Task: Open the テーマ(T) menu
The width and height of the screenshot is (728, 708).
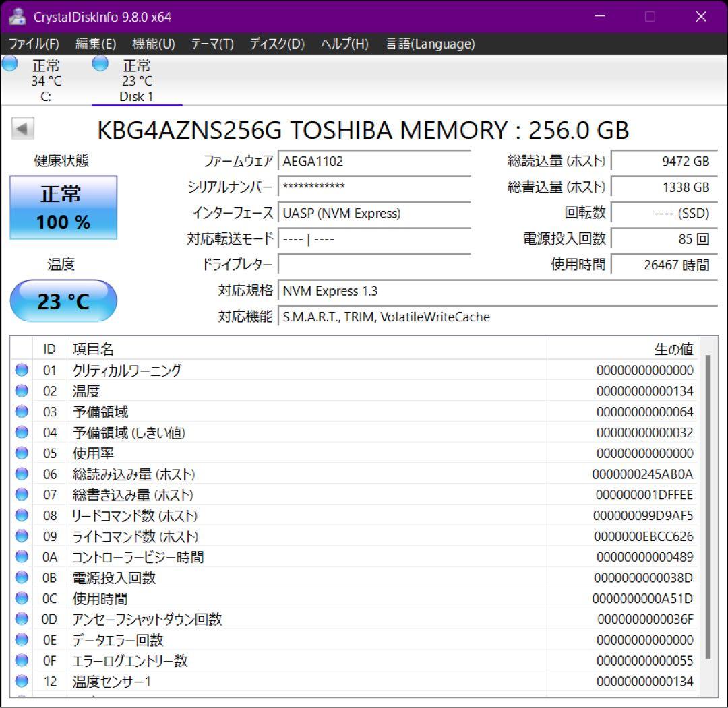Action: (x=212, y=44)
